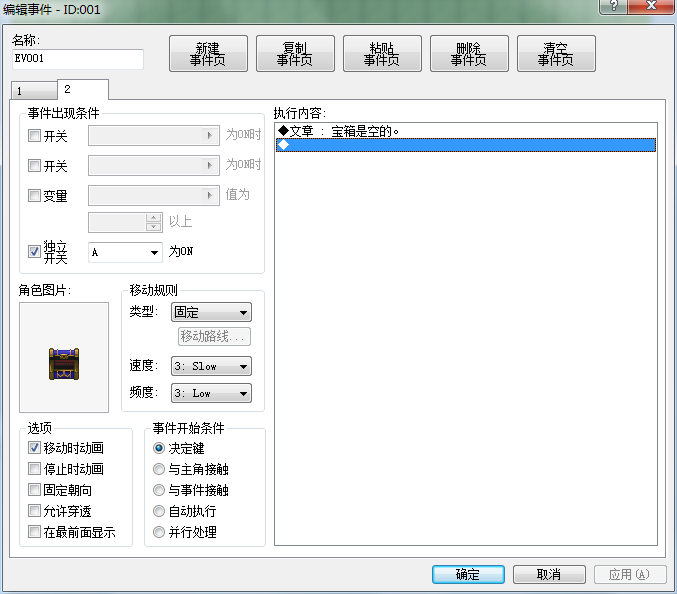Image resolution: width=677 pixels, height=594 pixels.
Task: Expand the 频度 3: Low dropdown
Action: click(x=211, y=393)
